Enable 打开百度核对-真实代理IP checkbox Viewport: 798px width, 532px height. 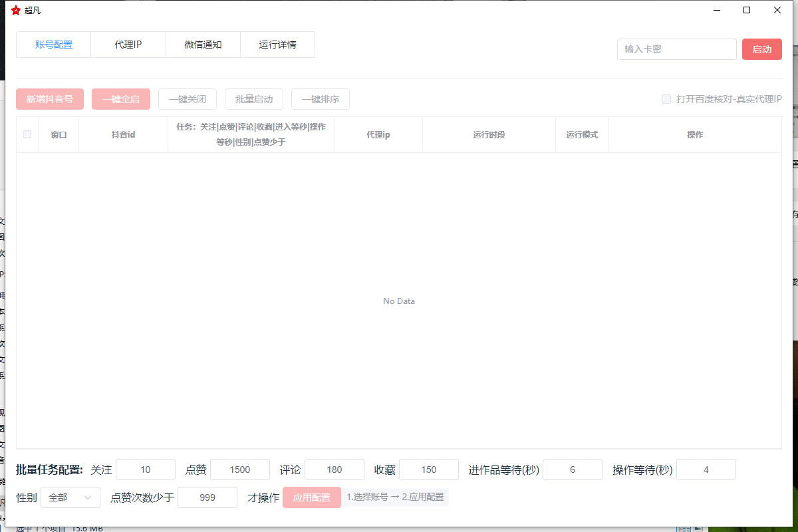666,98
